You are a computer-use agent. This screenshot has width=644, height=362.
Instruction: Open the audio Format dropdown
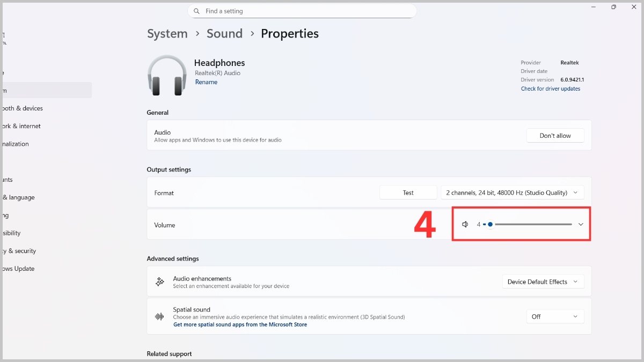[512, 193]
